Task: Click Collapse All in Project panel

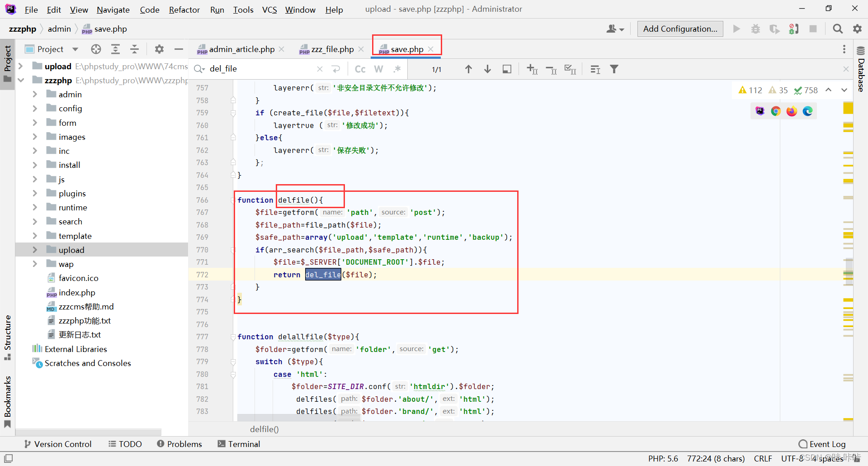Action: pyautogui.click(x=134, y=49)
